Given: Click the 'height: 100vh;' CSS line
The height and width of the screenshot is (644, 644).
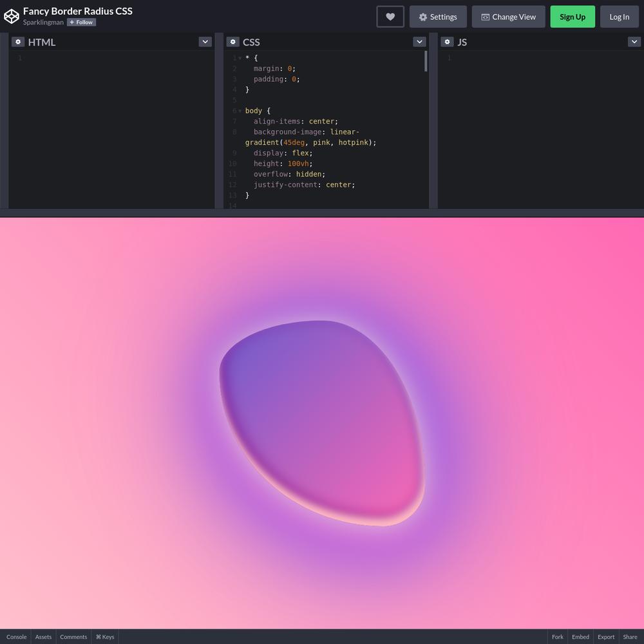Looking at the screenshot, I should tap(283, 164).
